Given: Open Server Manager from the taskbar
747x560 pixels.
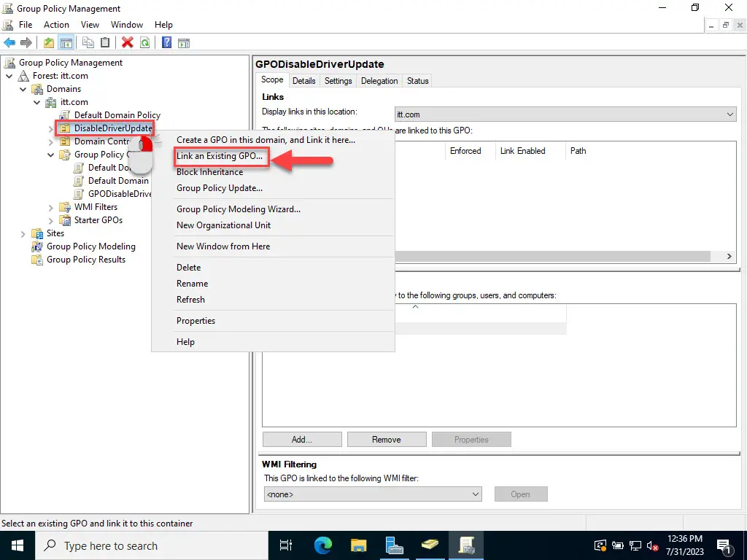Looking at the screenshot, I should point(395,545).
